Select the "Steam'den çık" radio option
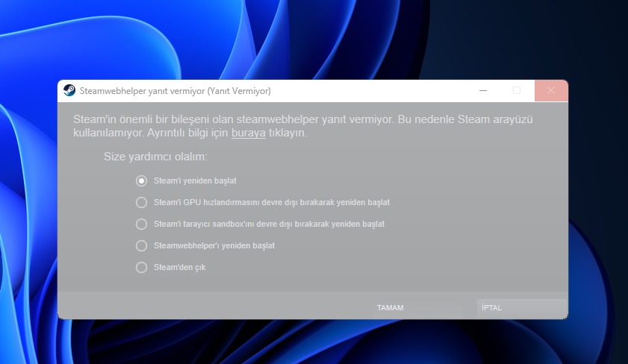 141,267
